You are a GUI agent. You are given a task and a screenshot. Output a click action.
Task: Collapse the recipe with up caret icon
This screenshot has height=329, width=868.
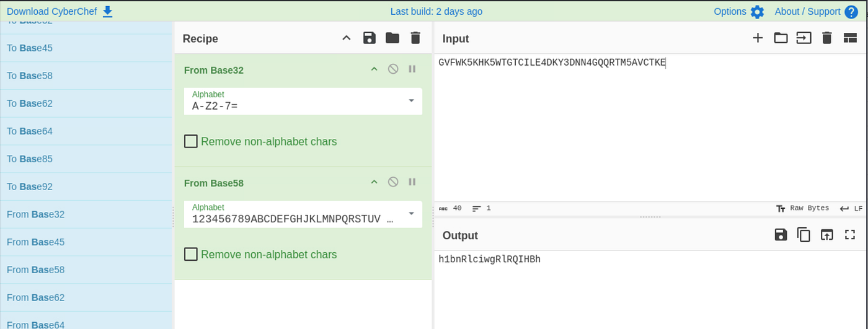[x=347, y=38]
